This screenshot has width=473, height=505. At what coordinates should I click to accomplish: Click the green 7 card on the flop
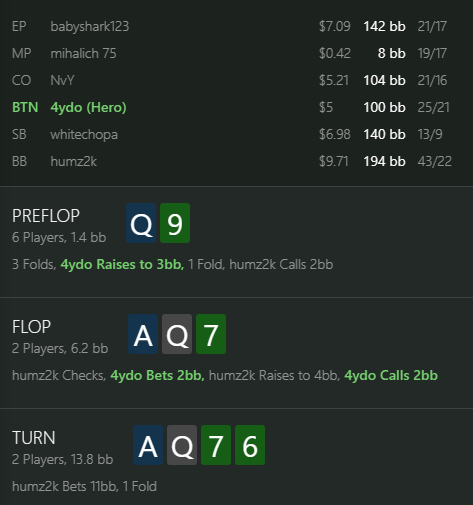click(x=211, y=334)
